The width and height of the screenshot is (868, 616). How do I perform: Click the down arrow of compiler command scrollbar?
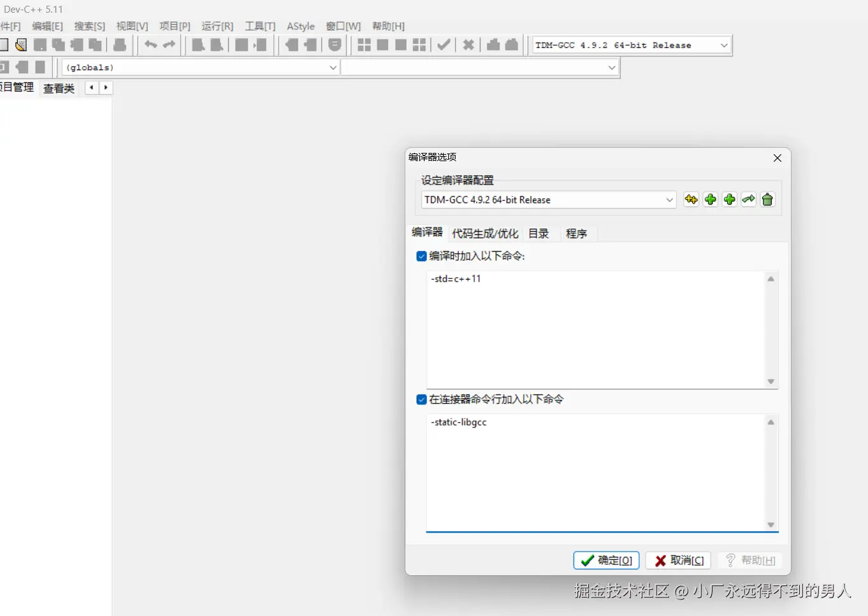pyautogui.click(x=771, y=382)
